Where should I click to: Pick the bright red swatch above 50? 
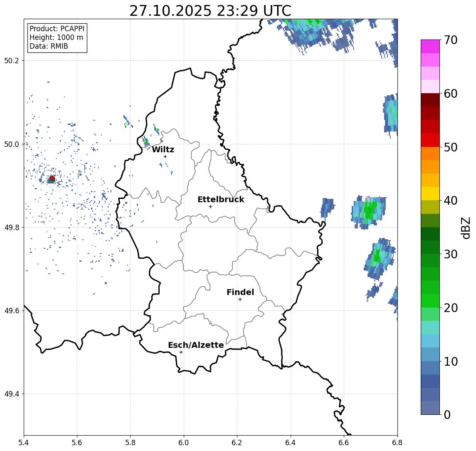click(430, 140)
